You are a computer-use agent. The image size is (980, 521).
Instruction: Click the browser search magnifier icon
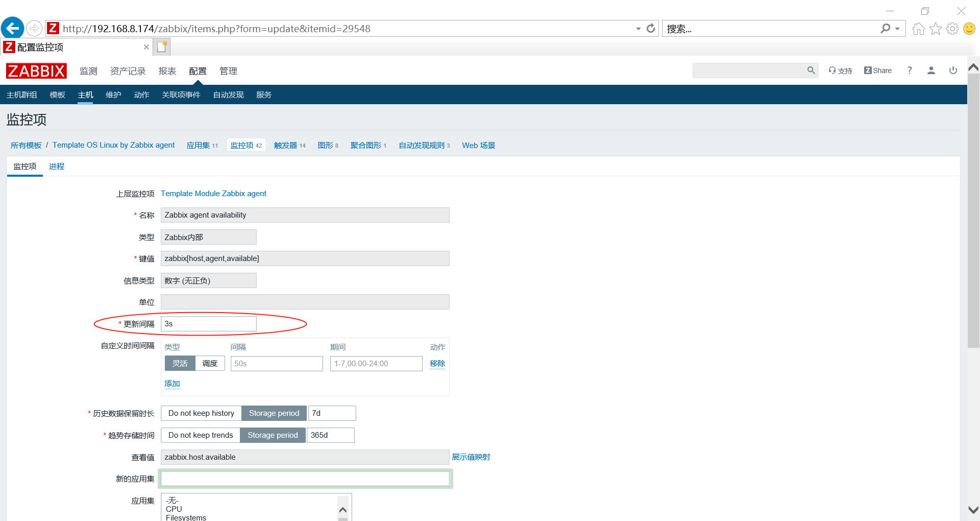pyautogui.click(x=886, y=29)
